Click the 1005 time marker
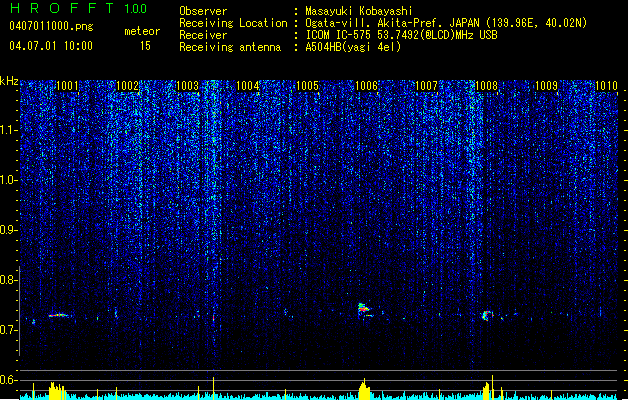This screenshot has height=400, width=629. pos(307,85)
